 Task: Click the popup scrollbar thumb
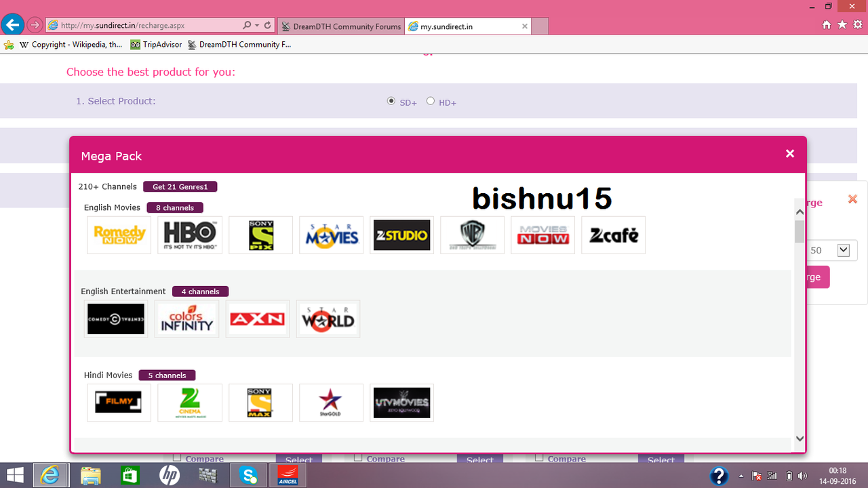[x=800, y=230]
